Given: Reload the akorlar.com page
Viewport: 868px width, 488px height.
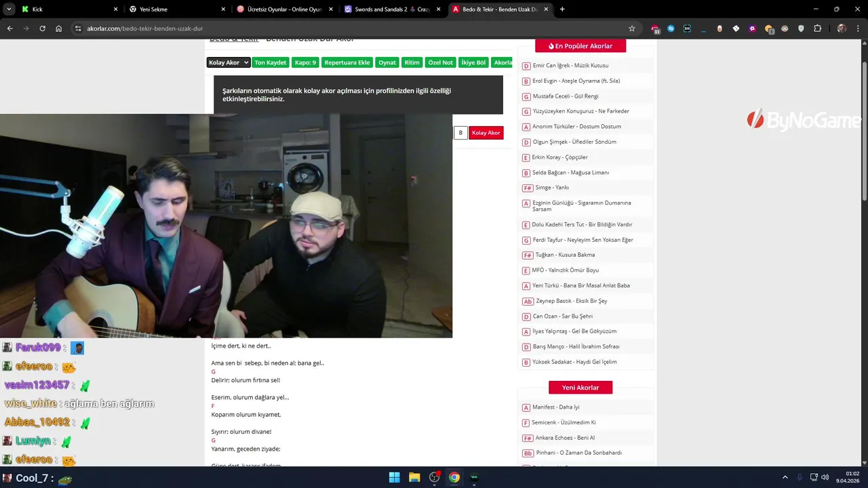Looking at the screenshot, I should [42, 28].
